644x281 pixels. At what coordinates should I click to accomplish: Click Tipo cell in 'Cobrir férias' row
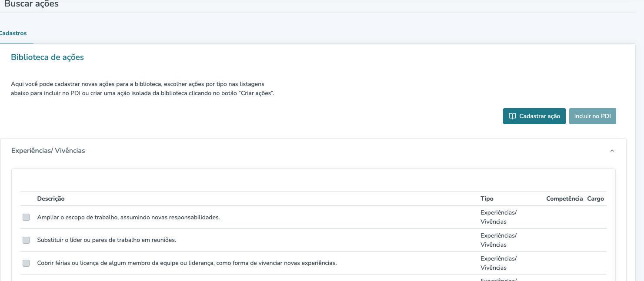click(x=498, y=263)
